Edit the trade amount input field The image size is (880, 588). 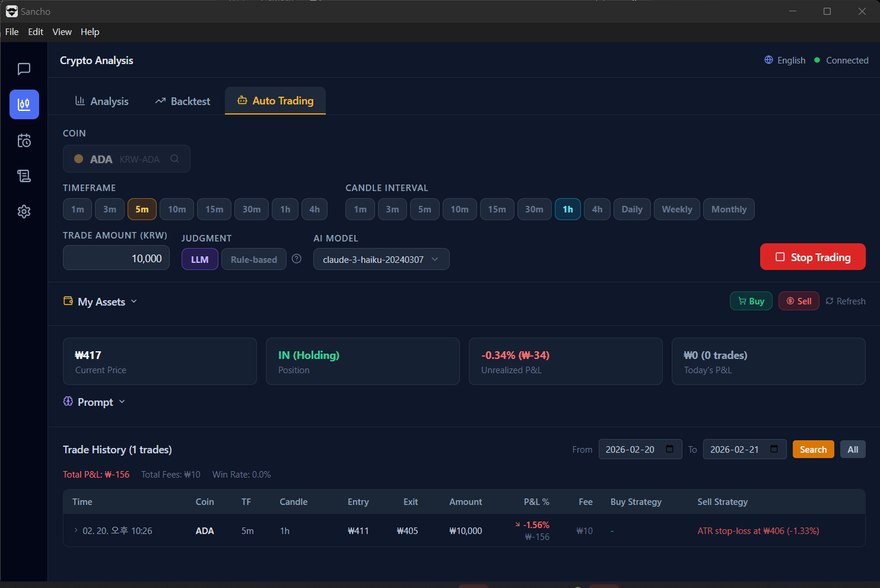[x=116, y=258]
